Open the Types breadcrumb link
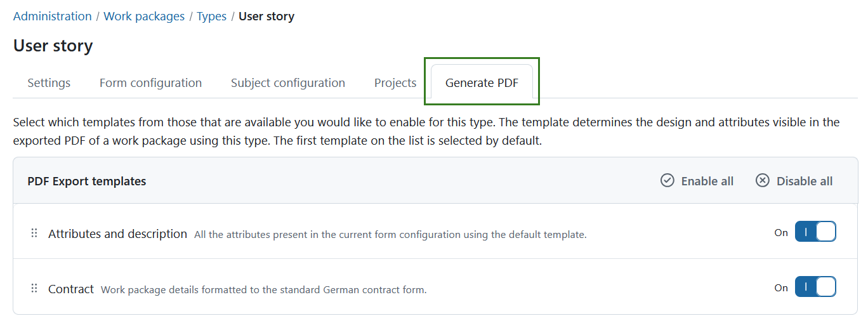868x323 pixels. click(x=211, y=16)
